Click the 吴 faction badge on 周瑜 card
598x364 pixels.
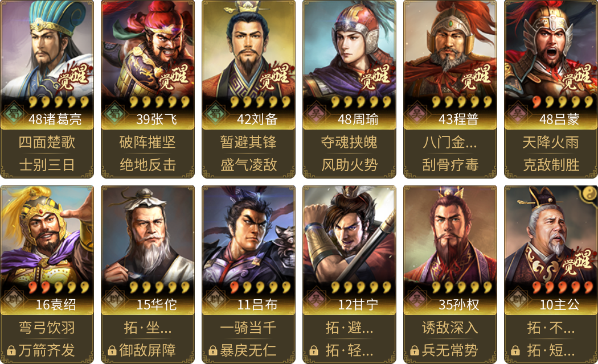point(316,114)
